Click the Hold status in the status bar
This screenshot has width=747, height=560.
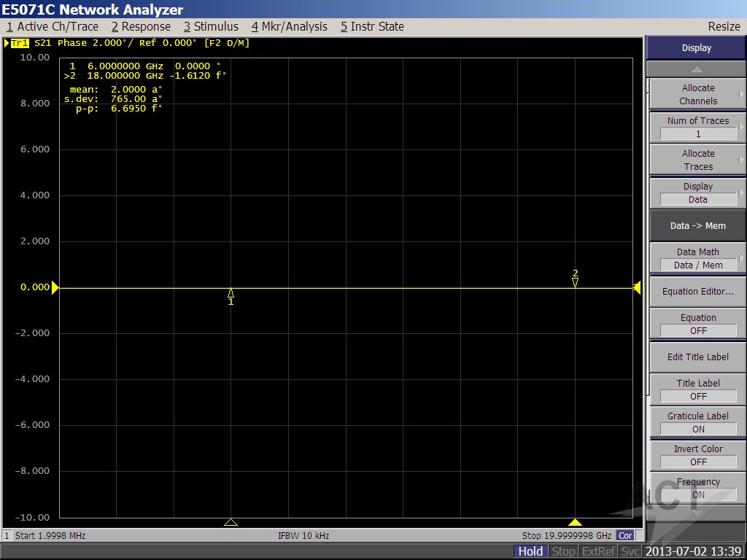(x=530, y=551)
